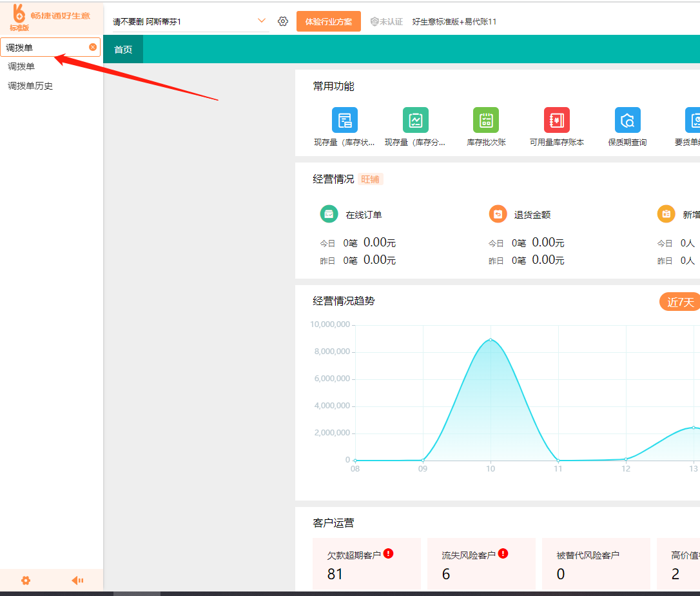
Task: Select 调拨单历史 from the search results
Action: 30,86
